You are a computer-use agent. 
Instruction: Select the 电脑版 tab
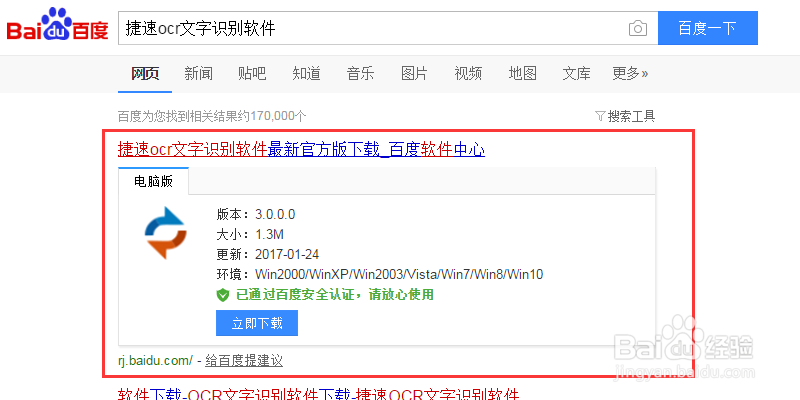tap(154, 182)
